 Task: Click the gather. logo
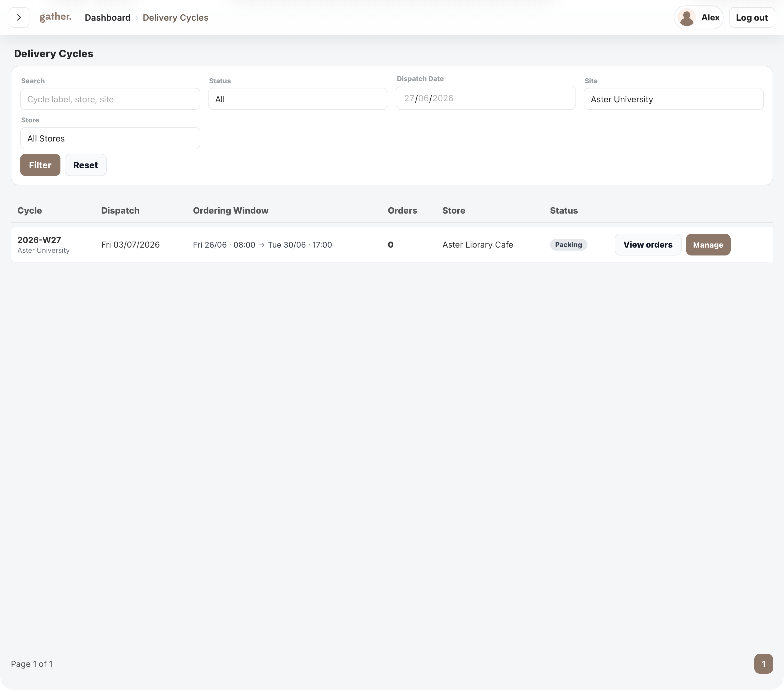point(56,17)
